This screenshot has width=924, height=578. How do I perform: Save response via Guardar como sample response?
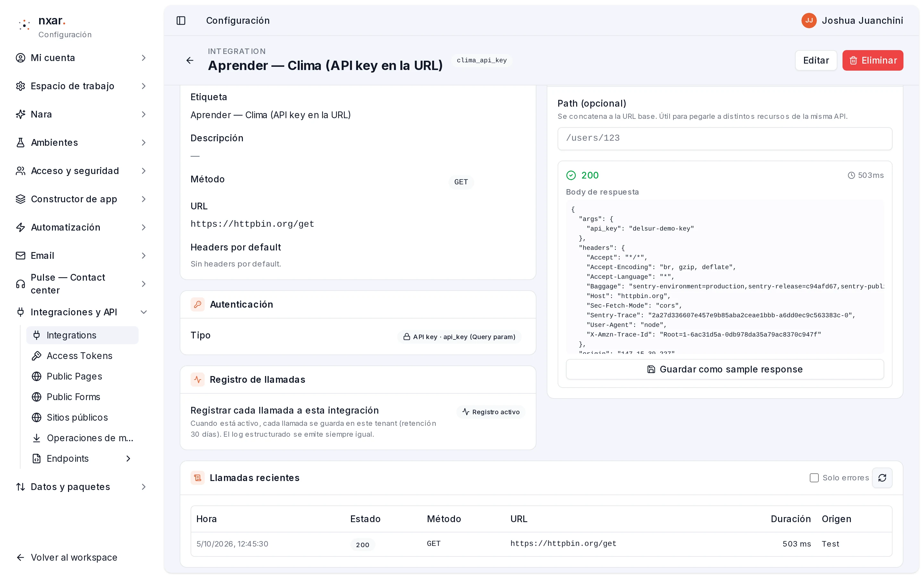point(725,369)
